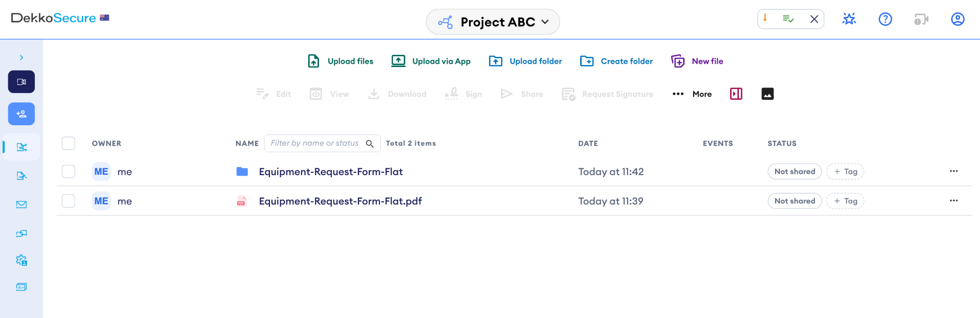Image resolution: width=980 pixels, height=318 pixels.
Task: Open the three-dot menu for the PDF row
Action: [954, 201]
